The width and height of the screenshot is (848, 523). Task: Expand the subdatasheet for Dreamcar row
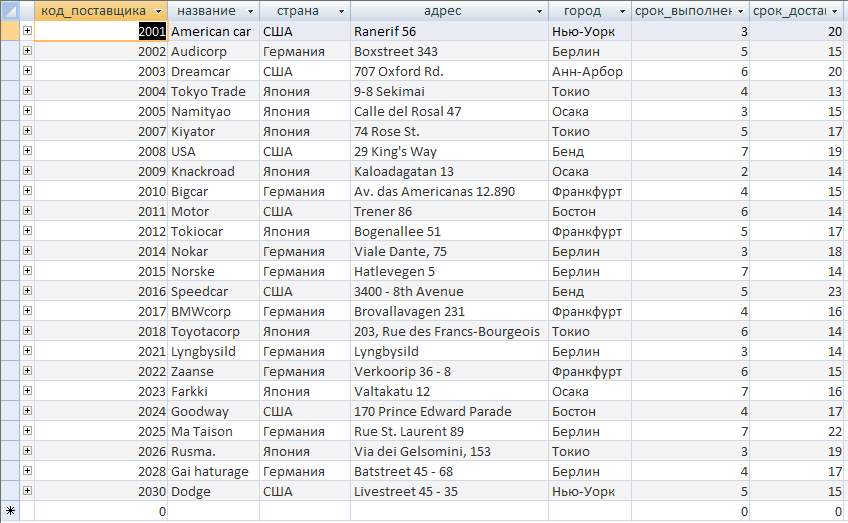pos(27,71)
